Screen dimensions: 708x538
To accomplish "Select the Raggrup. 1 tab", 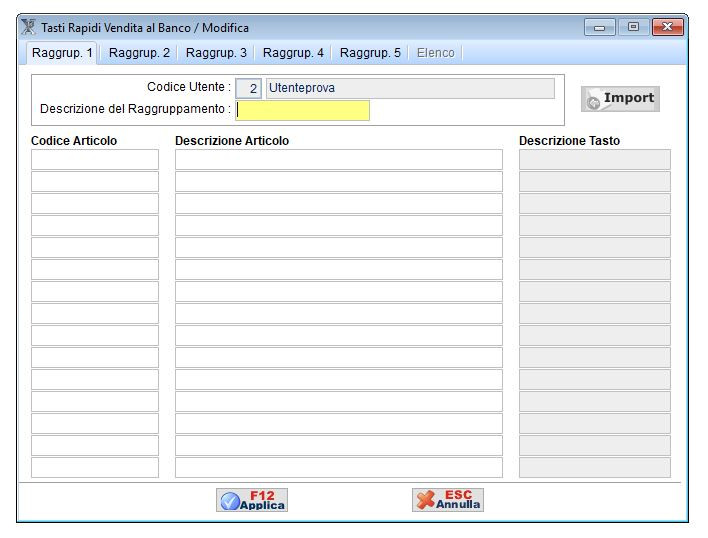I will [62, 53].
